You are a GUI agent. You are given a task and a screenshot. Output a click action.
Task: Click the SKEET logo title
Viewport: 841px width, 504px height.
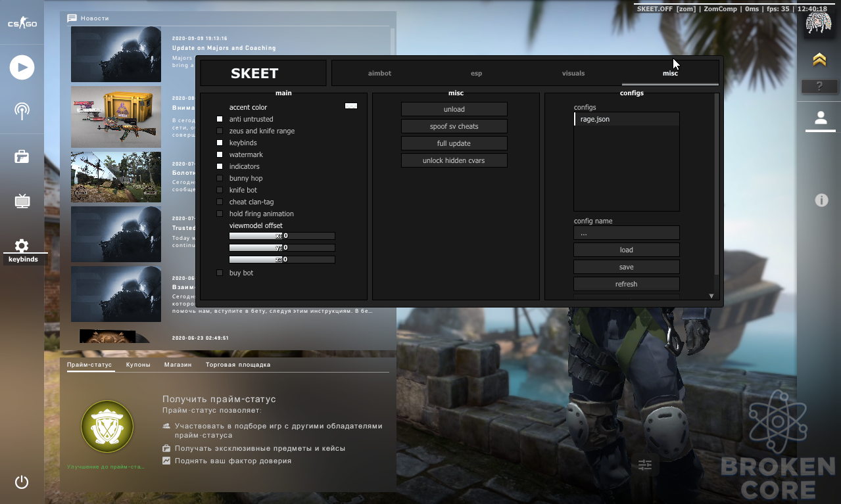tap(254, 74)
